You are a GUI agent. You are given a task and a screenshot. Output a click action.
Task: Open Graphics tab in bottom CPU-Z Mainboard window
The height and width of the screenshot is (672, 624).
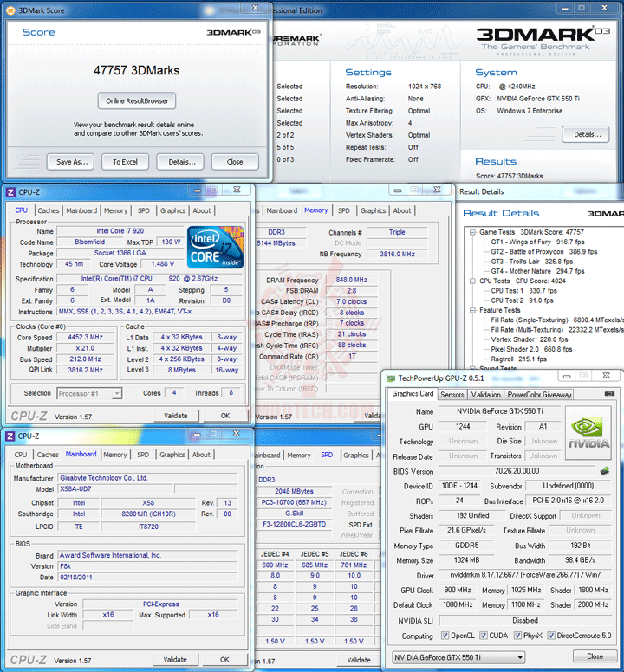pyautogui.click(x=172, y=455)
